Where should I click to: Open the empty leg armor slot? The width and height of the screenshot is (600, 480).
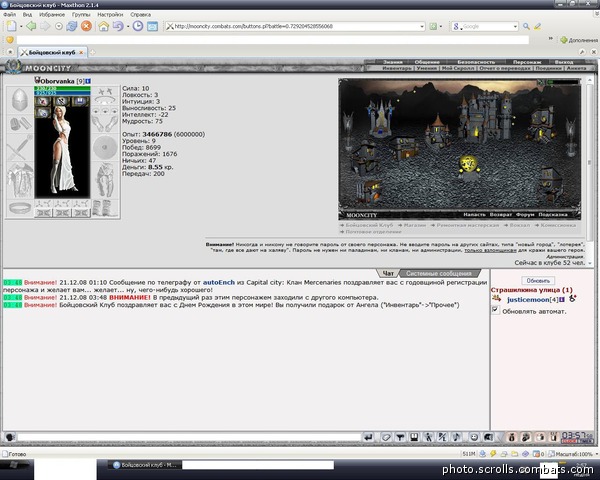coord(105,180)
